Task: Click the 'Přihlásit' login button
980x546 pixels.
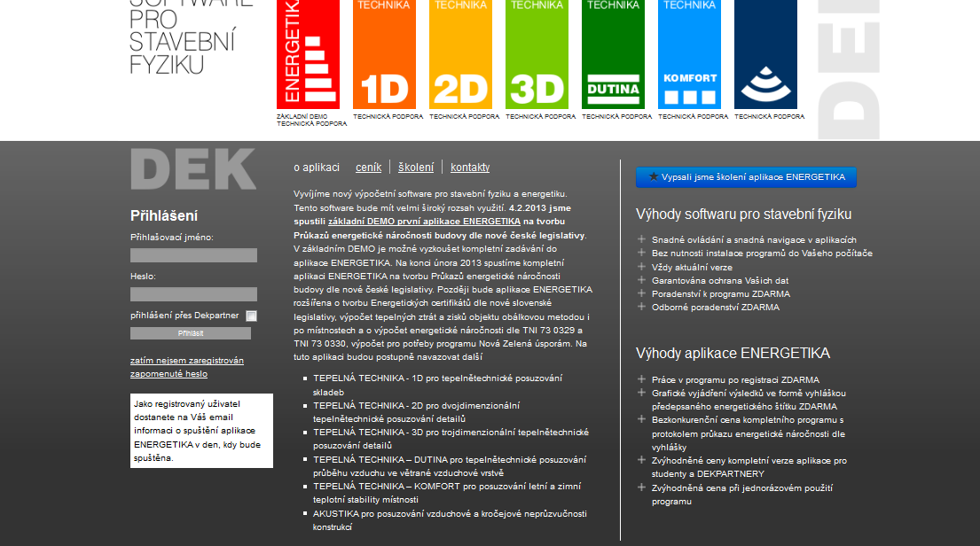Action: tap(191, 333)
